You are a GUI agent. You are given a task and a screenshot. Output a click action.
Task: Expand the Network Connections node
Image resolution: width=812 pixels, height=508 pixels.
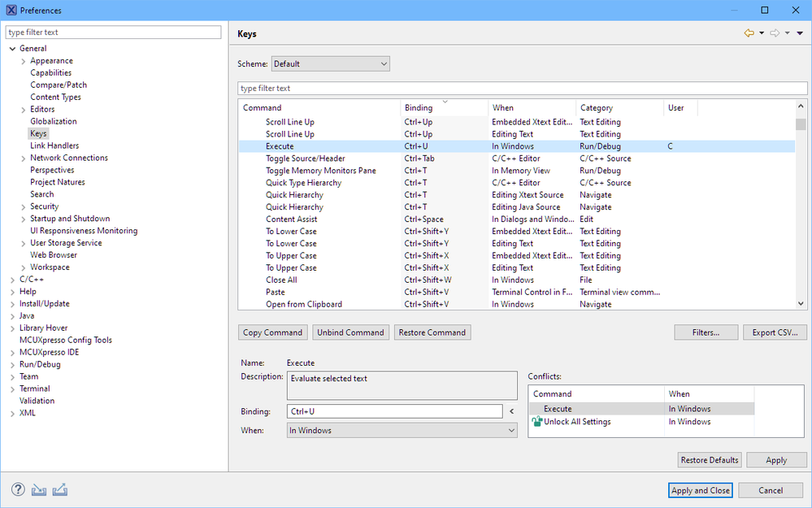[x=24, y=158]
